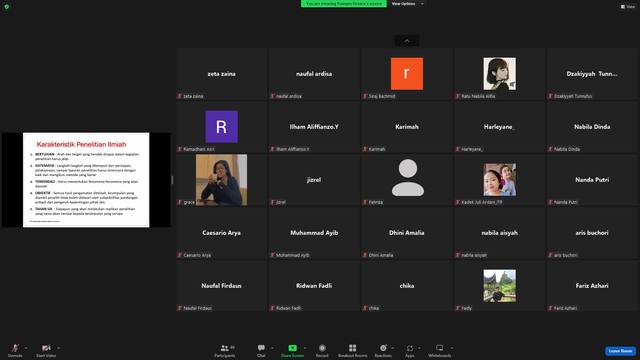Click the orange 'r' avatar of Siraj Bachmid
The image size is (640, 360).
click(x=407, y=73)
